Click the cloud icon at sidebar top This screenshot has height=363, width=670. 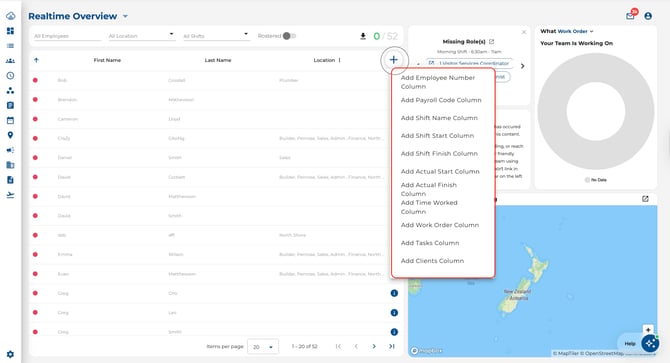tap(11, 16)
